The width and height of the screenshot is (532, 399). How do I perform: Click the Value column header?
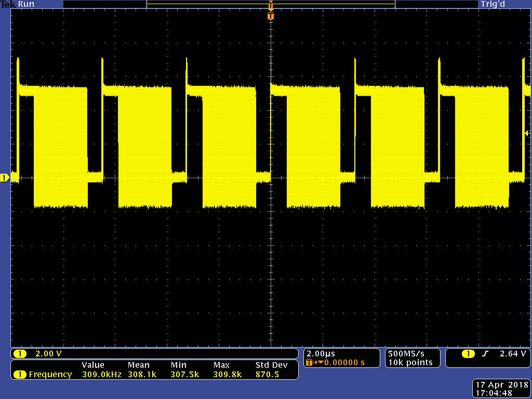(x=93, y=365)
